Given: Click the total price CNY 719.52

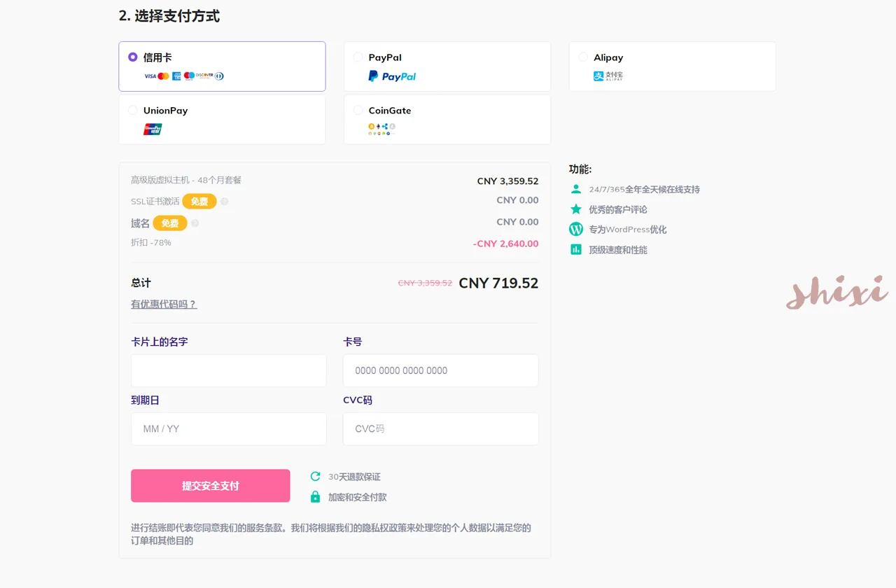Looking at the screenshot, I should [x=498, y=283].
